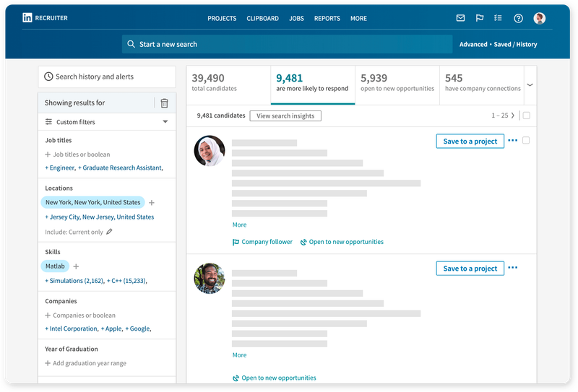Select the open to new opportunities tab
Viewport: 578px width, 392px height.
coord(397,84)
